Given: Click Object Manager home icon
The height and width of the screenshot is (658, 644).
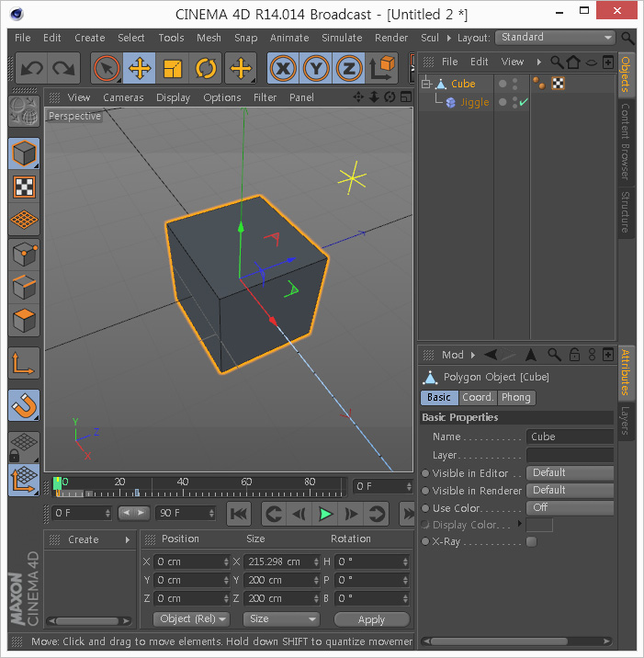Looking at the screenshot, I should point(573,62).
